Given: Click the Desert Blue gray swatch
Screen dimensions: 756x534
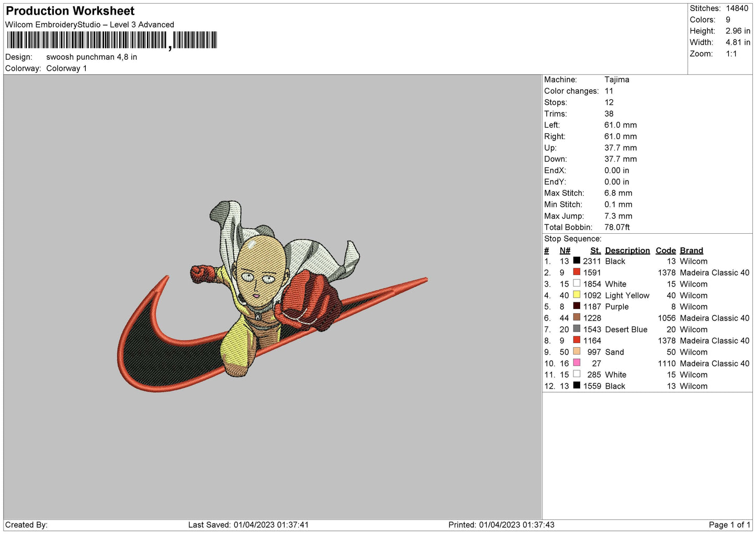Looking at the screenshot, I should (577, 329).
